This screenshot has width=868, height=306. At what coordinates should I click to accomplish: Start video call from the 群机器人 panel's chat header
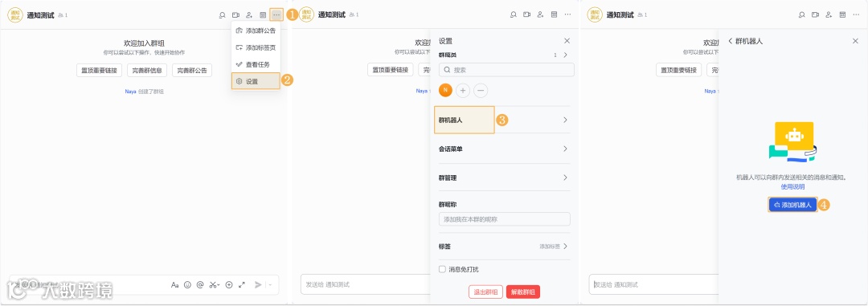coord(816,15)
